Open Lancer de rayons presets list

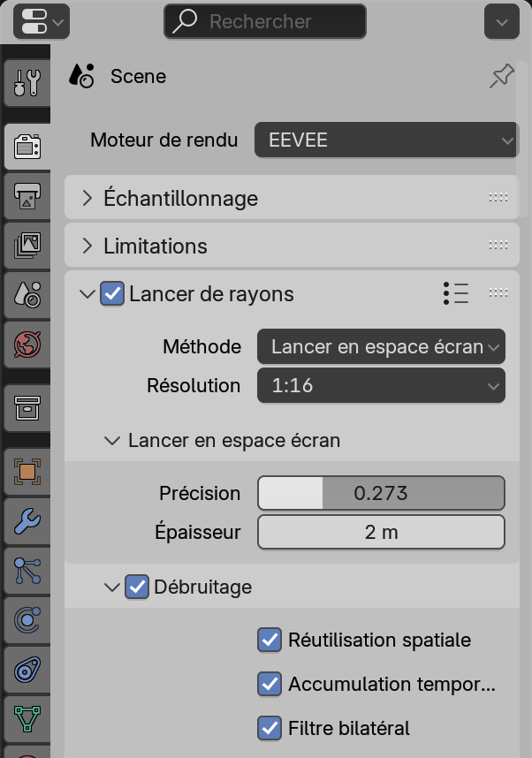click(x=455, y=293)
